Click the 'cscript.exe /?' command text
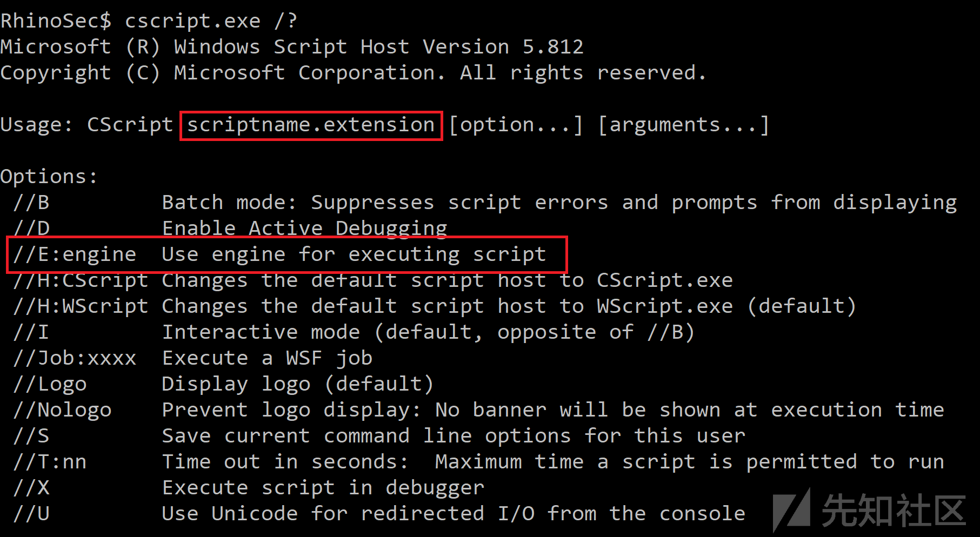980x537 pixels. click(211, 21)
